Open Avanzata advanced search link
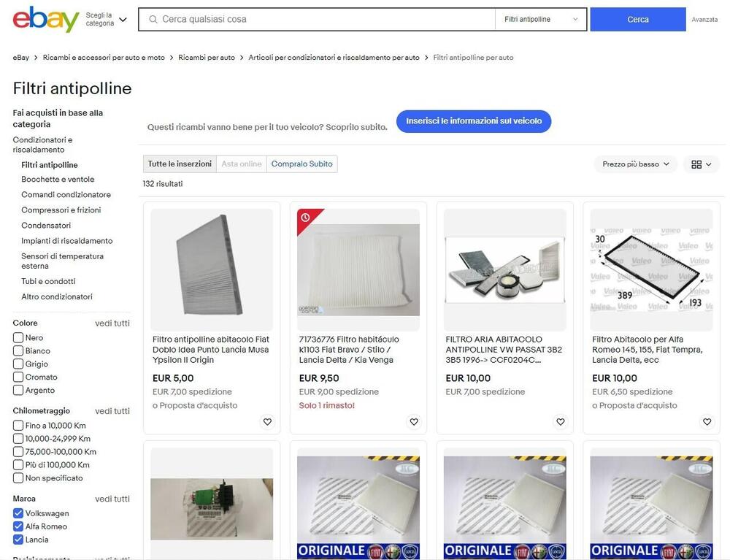This screenshot has height=560, width=730. 704,20
